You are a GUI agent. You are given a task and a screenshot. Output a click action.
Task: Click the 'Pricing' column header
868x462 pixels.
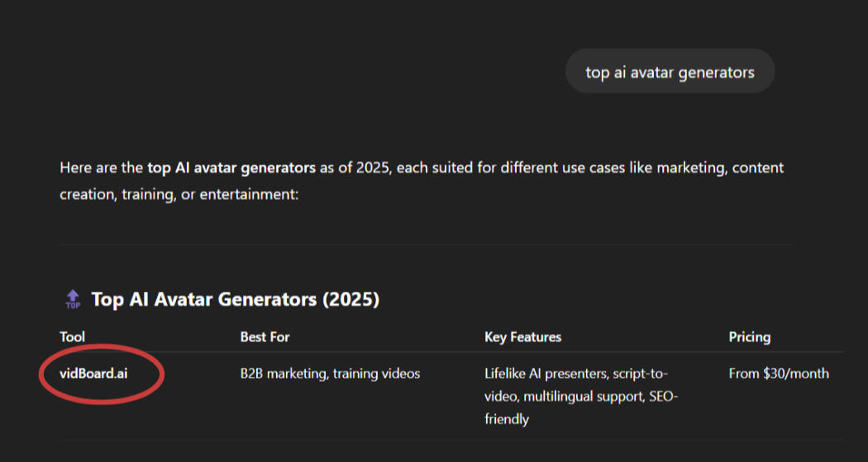click(750, 337)
